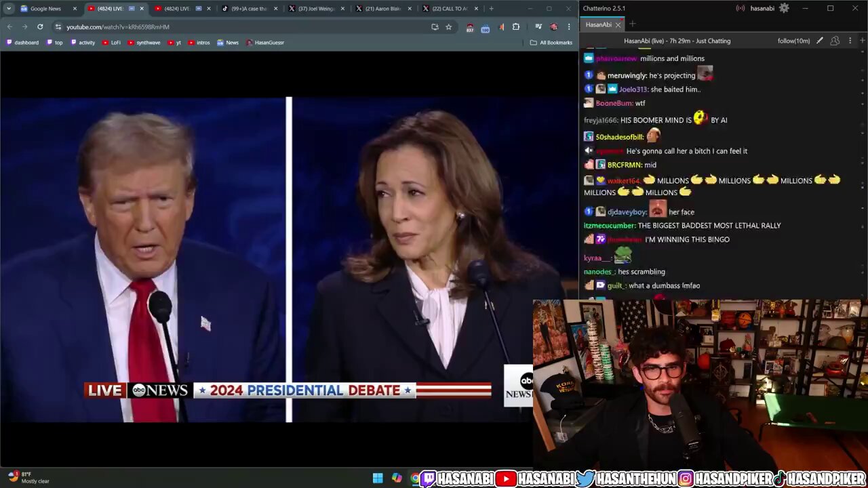
Task: Open moderation sword icon in Chatterino
Action: pyautogui.click(x=820, y=41)
